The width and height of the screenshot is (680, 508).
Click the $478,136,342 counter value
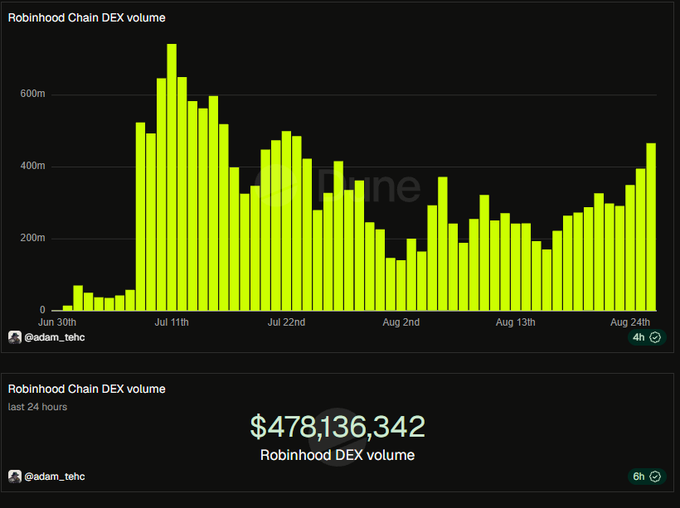click(337, 426)
